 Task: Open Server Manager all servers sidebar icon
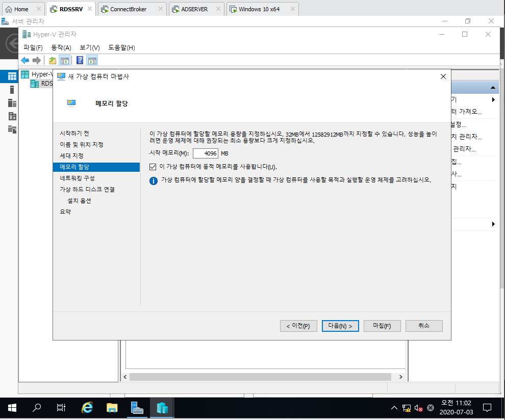pos(12,103)
